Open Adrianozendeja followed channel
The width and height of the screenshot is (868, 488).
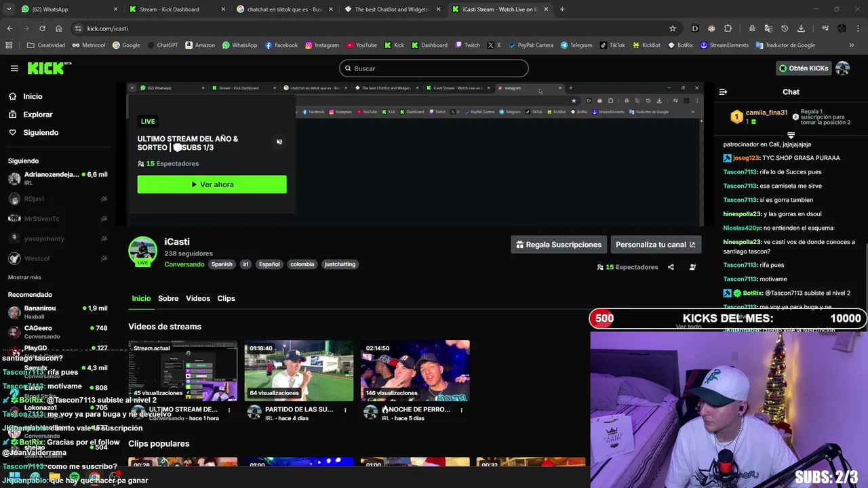tap(58, 178)
